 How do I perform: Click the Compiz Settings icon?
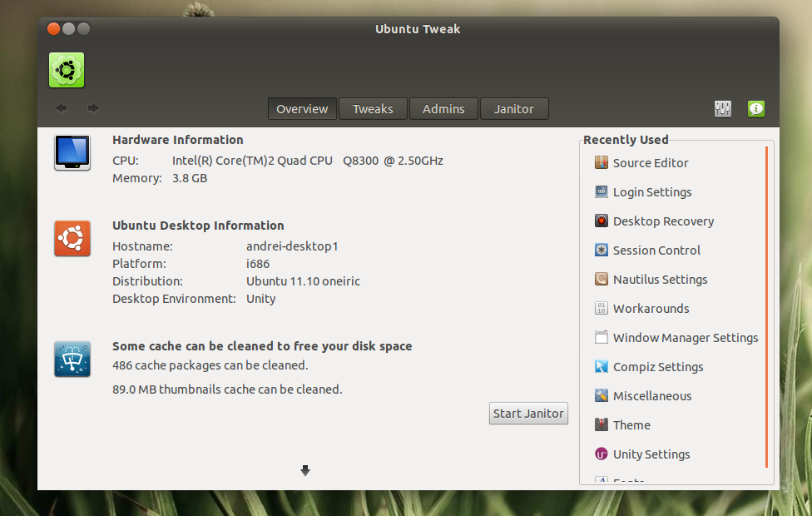(x=602, y=367)
